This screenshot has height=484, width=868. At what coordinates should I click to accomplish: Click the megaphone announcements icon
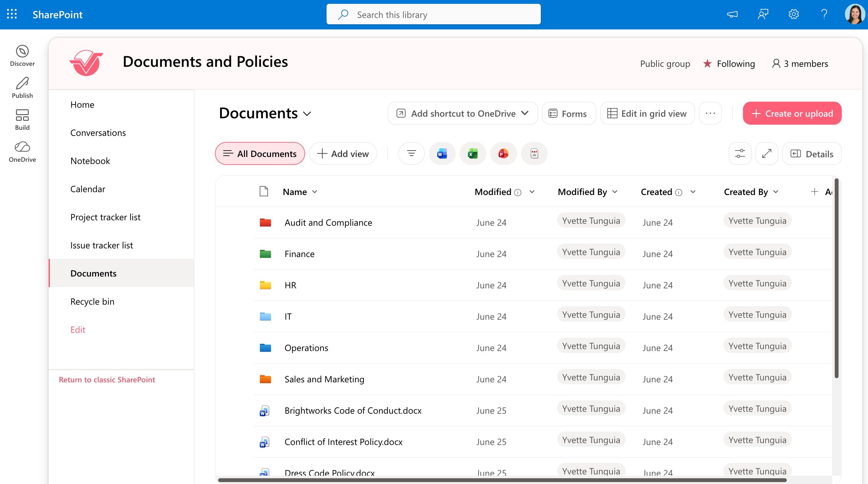(732, 14)
